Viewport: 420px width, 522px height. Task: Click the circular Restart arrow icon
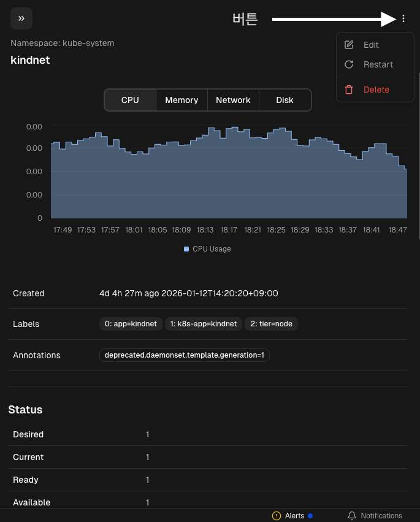[x=349, y=64]
